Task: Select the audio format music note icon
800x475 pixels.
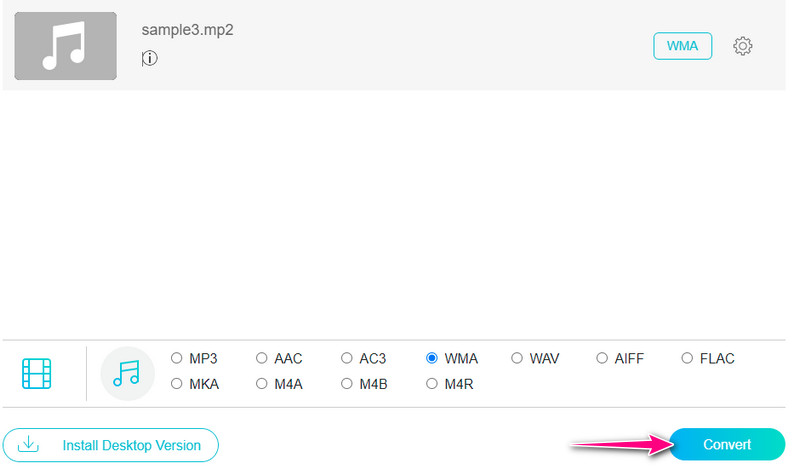Action: pyautogui.click(x=127, y=374)
